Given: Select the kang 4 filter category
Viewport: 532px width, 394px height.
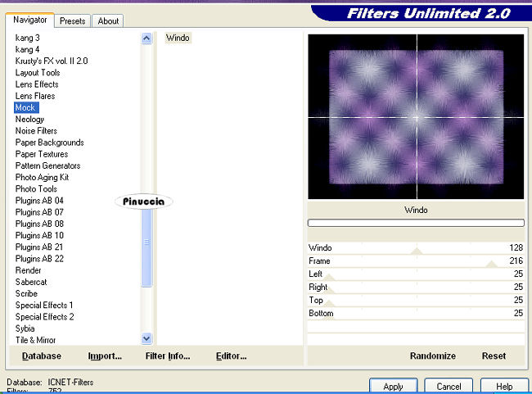Looking at the screenshot, I should (x=27, y=49).
